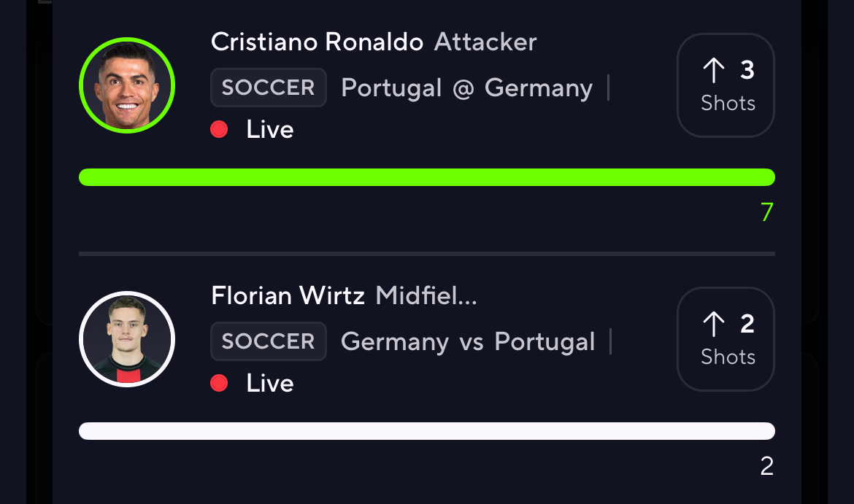The width and height of the screenshot is (854, 504).
Task: Click the green 7 progress value
Action: point(766,212)
